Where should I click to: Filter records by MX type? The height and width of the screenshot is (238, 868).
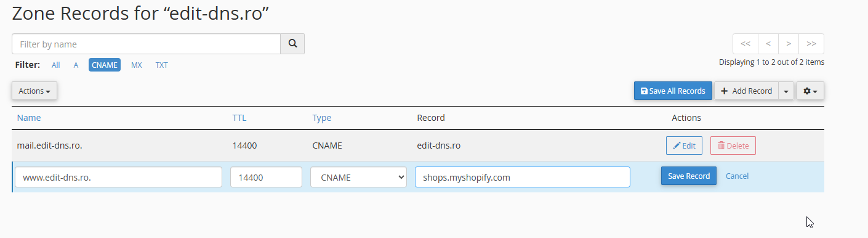137,65
